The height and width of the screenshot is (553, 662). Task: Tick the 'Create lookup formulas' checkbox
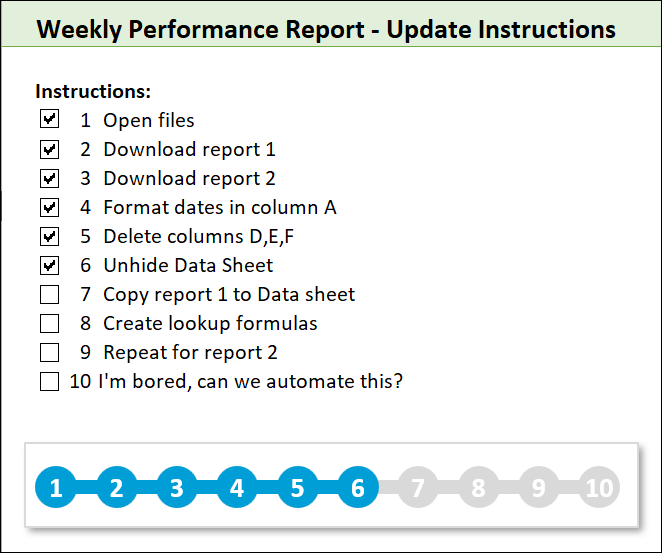[49, 323]
